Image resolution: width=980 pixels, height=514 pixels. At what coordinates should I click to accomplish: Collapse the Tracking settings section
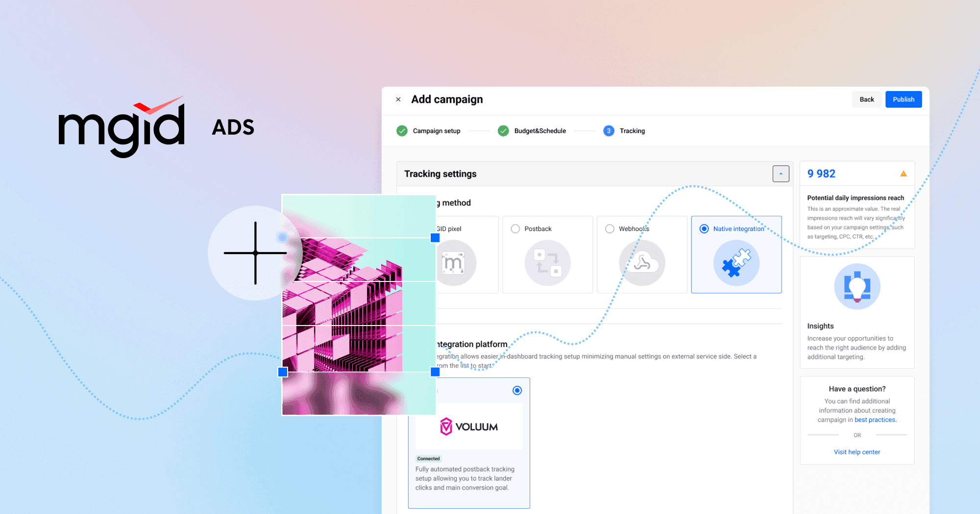pos(781,174)
